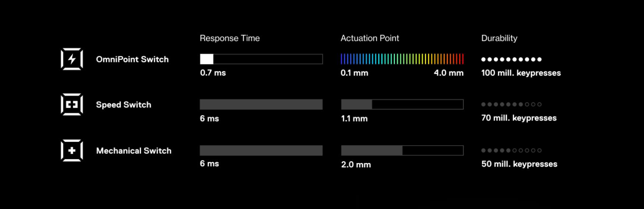The height and width of the screenshot is (209, 644).
Task: Click the Speed Switch keycap icon
Action: tap(72, 105)
